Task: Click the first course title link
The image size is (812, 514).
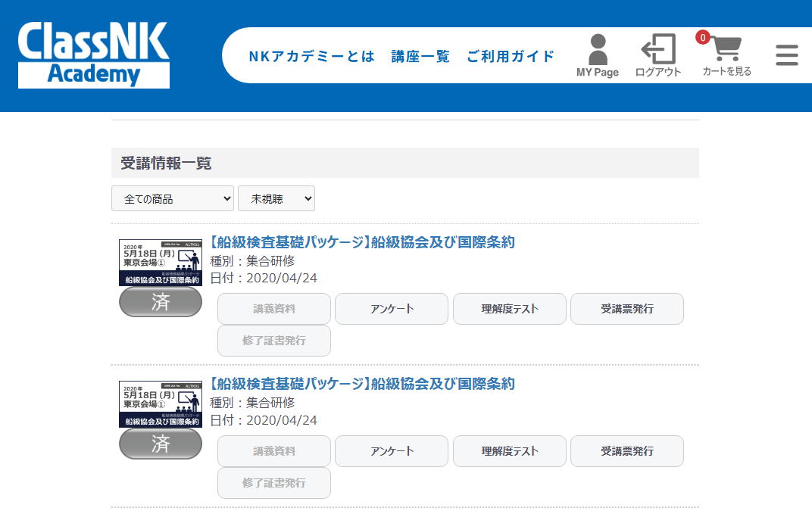Action: [x=362, y=242]
